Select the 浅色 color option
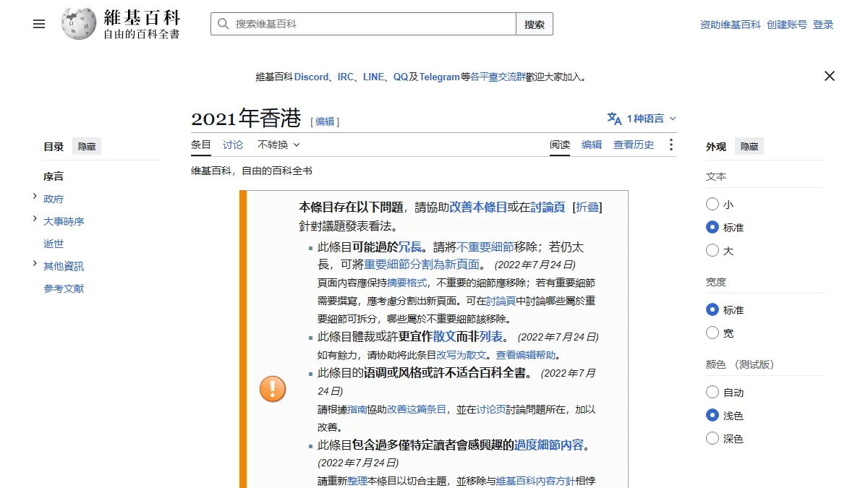This screenshot has height=488, width=868. (712, 415)
